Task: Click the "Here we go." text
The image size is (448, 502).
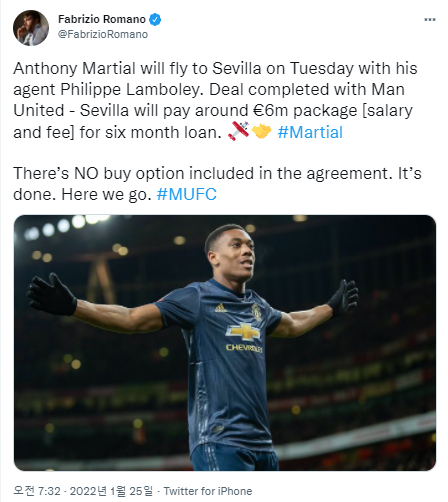Action: point(106,194)
